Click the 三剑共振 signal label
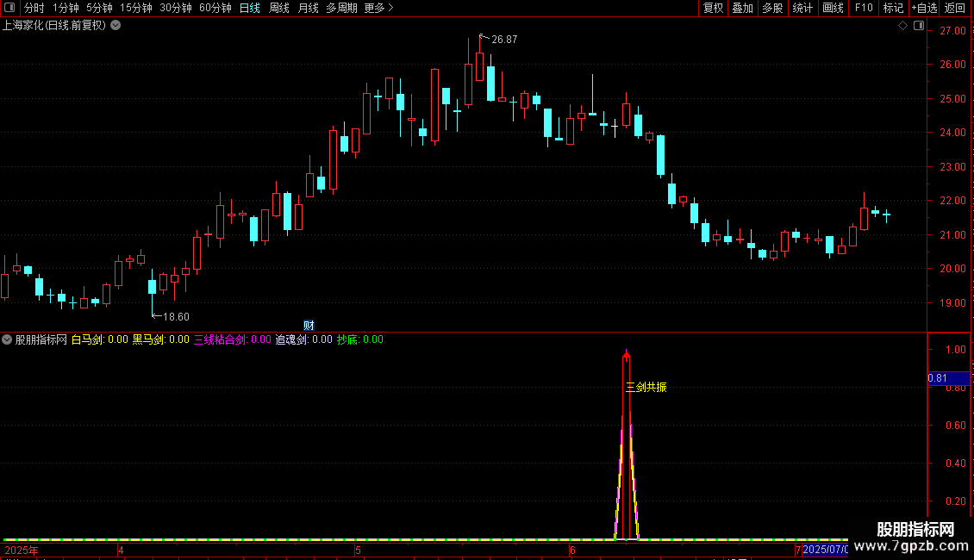This screenshot has width=974, height=560. click(x=646, y=388)
